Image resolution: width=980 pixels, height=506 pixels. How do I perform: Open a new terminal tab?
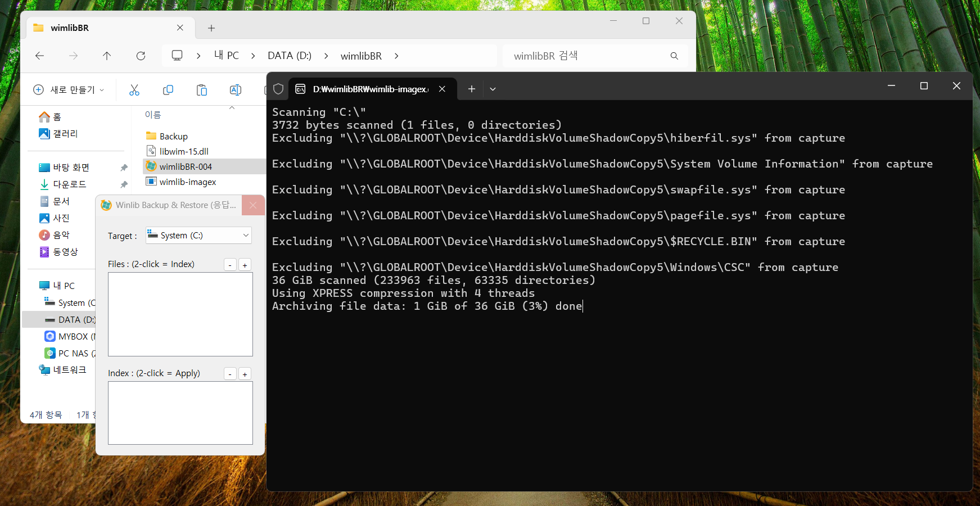point(472,89)
